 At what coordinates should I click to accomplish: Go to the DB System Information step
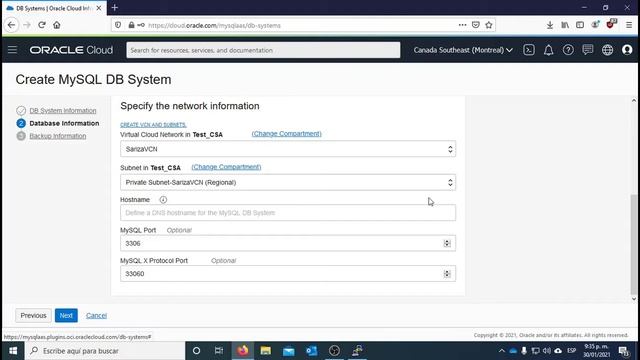(x=63, y=111)
